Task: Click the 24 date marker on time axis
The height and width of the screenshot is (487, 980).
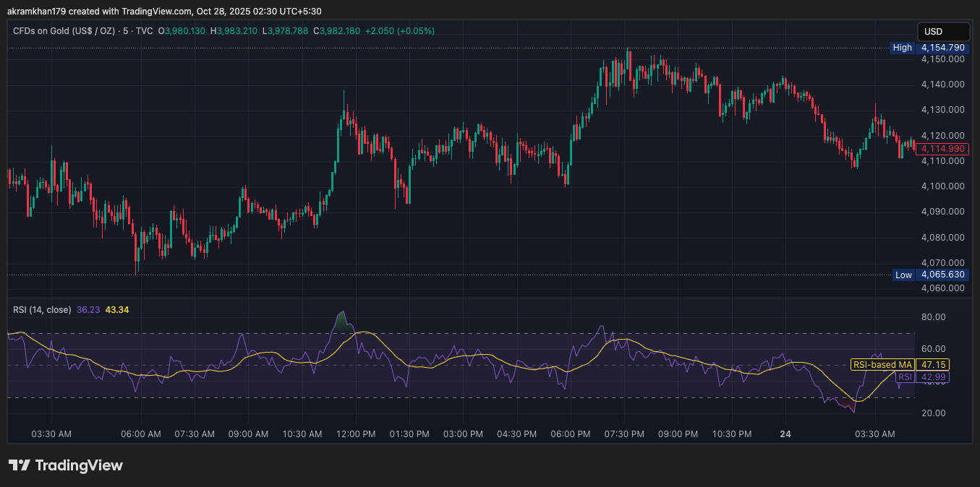Action: tap(785, 434)
